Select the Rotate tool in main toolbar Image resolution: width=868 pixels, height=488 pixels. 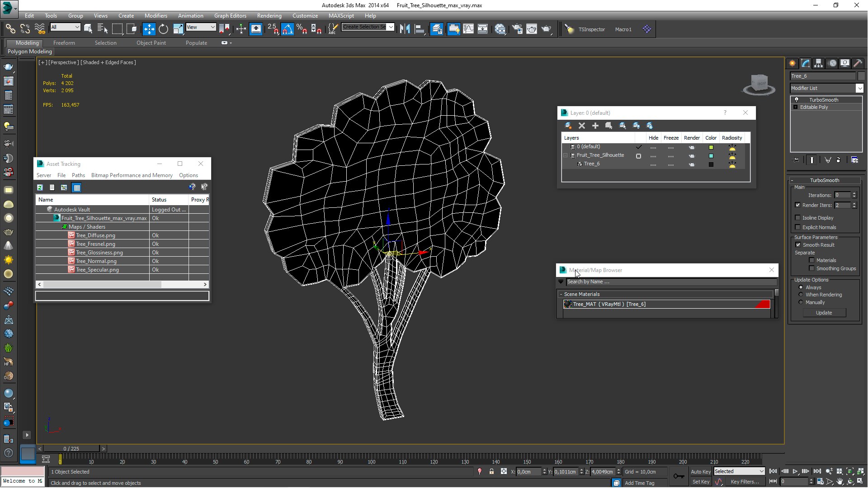[163, 29]
